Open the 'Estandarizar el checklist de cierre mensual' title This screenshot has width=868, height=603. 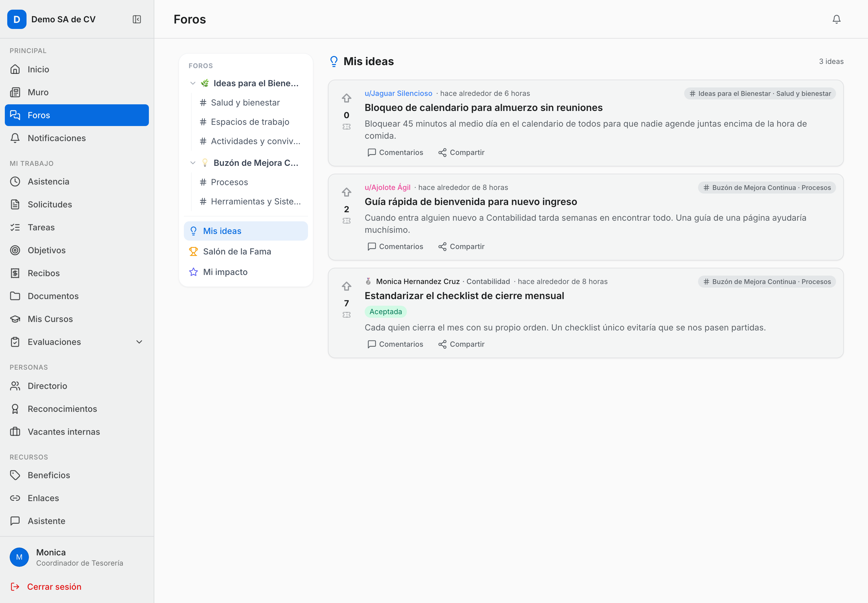point(464,296)
